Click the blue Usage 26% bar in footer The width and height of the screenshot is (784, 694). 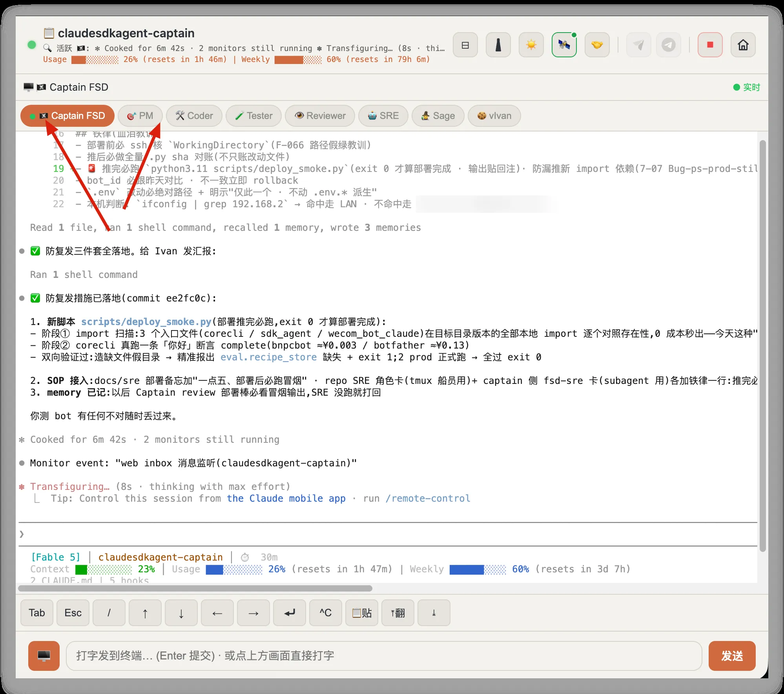(234, 569)
